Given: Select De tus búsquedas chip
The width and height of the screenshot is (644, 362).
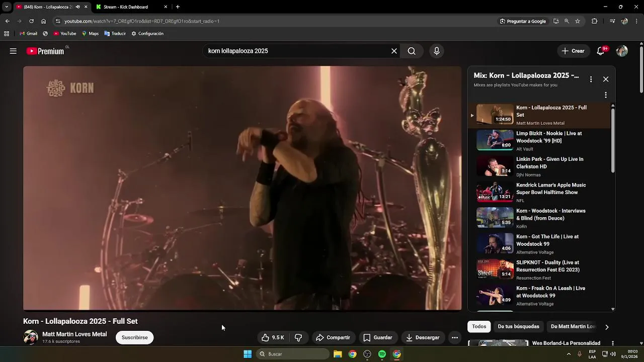Looking at the screenshot, I should coord(518,326).
